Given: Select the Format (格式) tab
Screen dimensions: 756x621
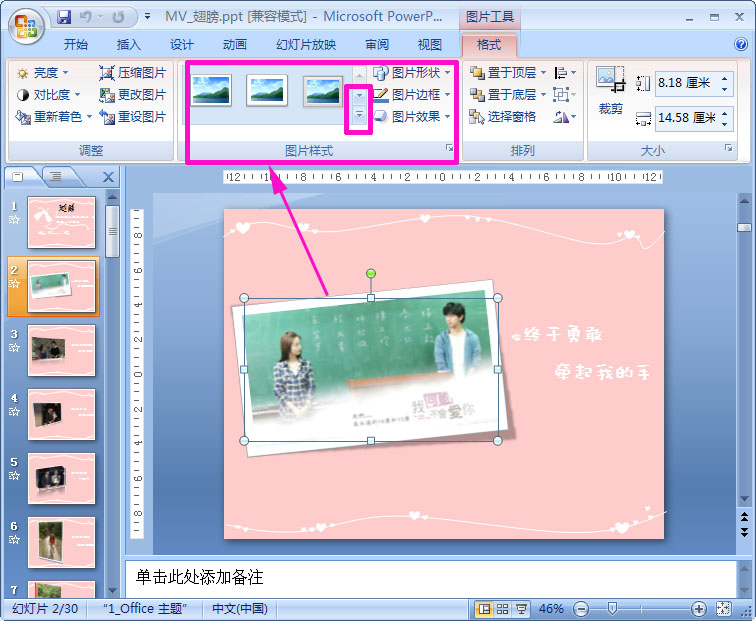Looking at the screenshot, I should pos(489,45).
